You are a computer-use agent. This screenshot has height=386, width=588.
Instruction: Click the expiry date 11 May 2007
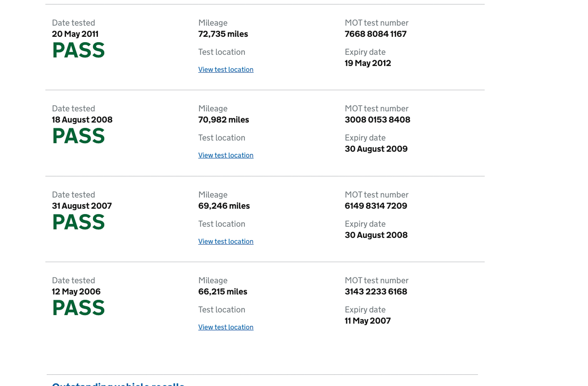pos(367,321)
